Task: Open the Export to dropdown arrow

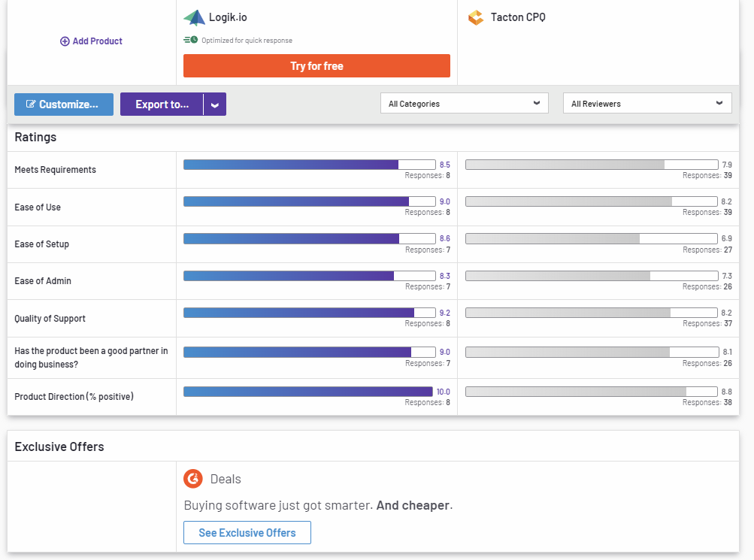Action: [215, 104]
